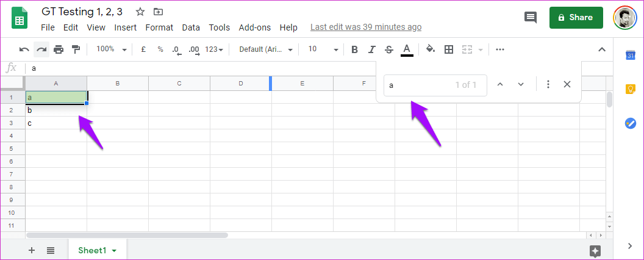Open the Sheet1 tab dropdown
Image resolution: width=644 pixels, height=260 pixels.
pos(114,251)
